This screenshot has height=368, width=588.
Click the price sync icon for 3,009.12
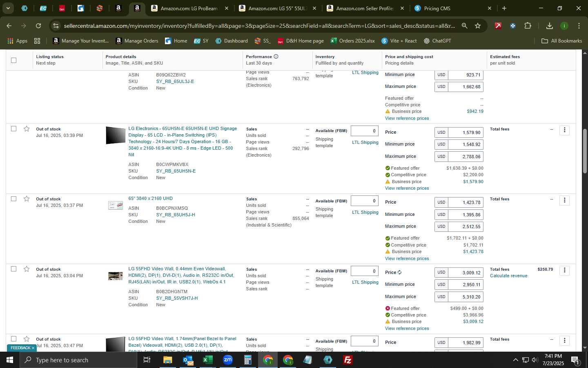[x=399, y=272]
